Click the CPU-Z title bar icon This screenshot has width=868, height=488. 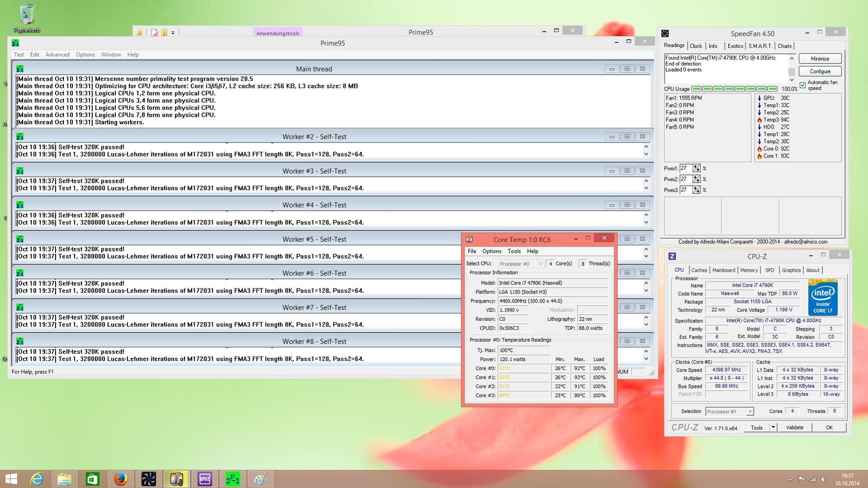[x=672, y=256]
